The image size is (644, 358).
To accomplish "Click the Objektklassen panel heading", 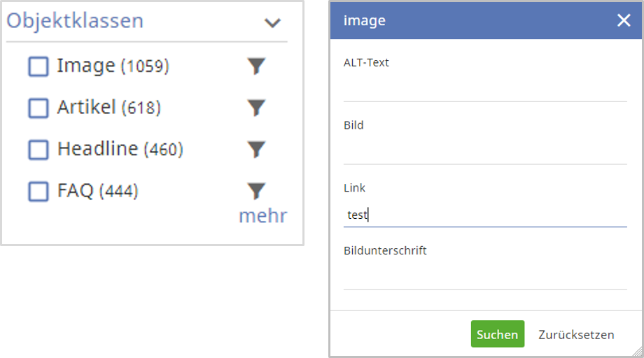I will (x=75, y=21).
